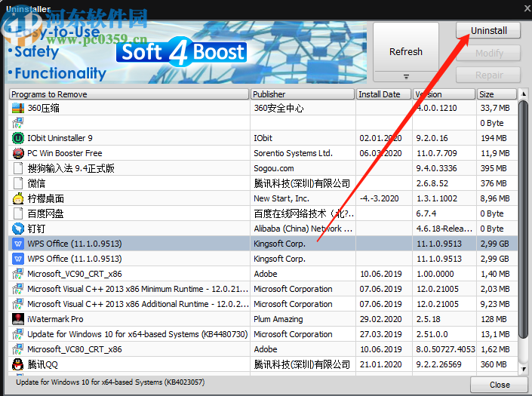Open the Refresh button dropdown arrow
Screen dimensions: 532x396
406,77
